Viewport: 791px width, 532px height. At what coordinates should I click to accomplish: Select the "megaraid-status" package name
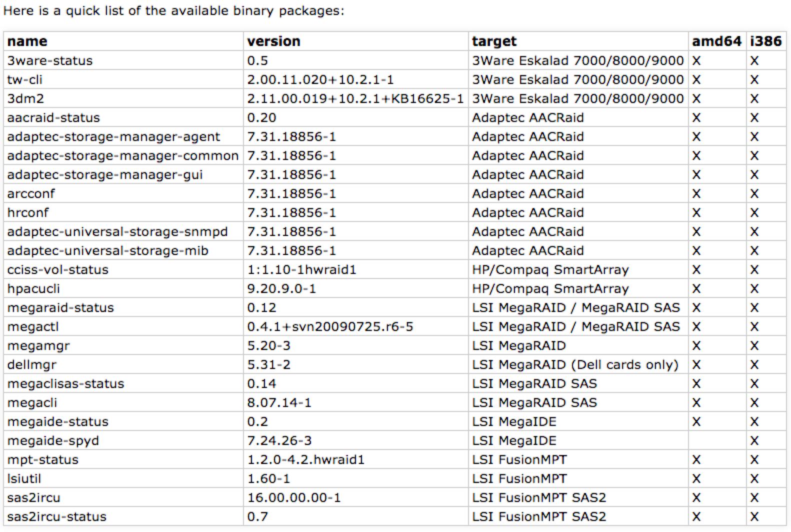click(60, 307)
